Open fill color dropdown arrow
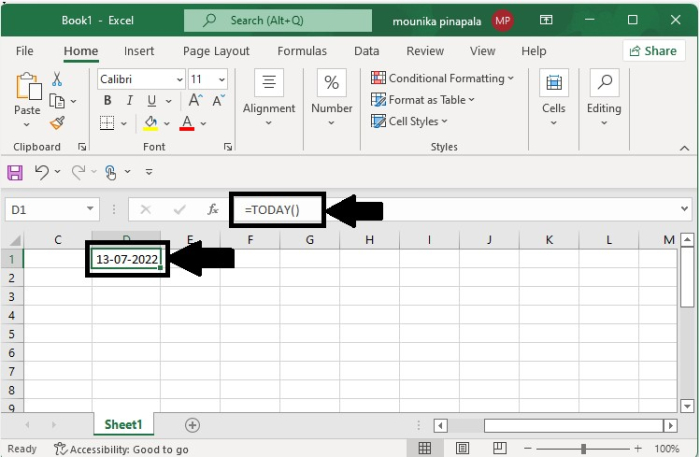 tap(167, 123)
